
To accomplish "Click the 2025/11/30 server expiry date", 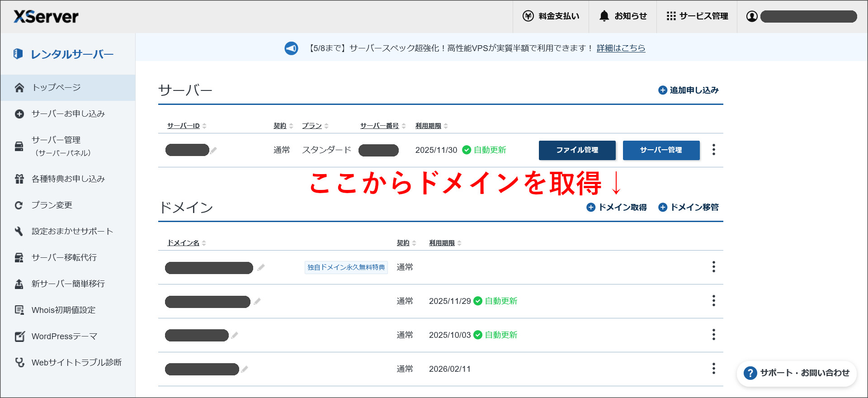I will [436, 150].
